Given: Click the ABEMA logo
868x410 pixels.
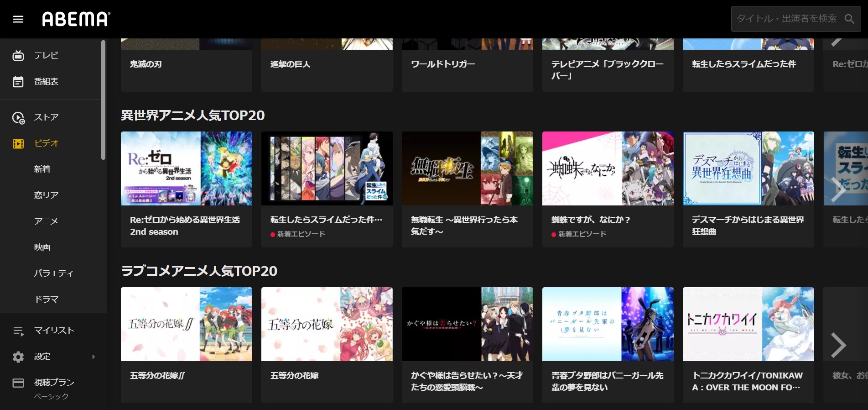Looking at the screenshot, I should tap(76, 19).
